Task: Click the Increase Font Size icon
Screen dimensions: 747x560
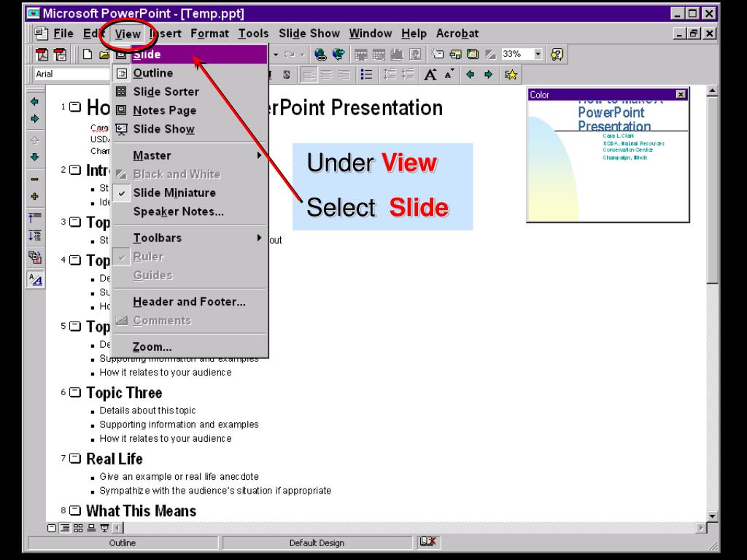Action: click(x=430, y=74)
